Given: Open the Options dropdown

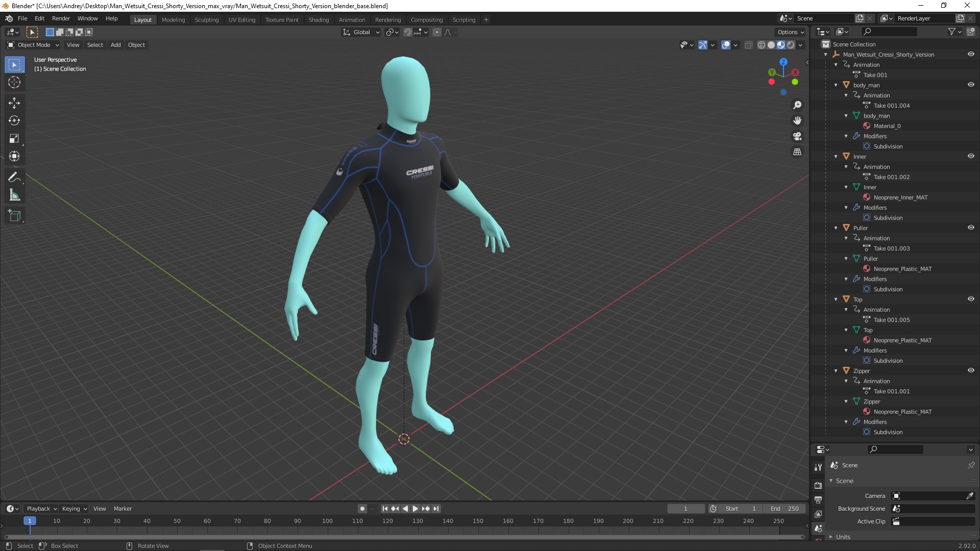Looking at the screenshot, I should [791, 32].
